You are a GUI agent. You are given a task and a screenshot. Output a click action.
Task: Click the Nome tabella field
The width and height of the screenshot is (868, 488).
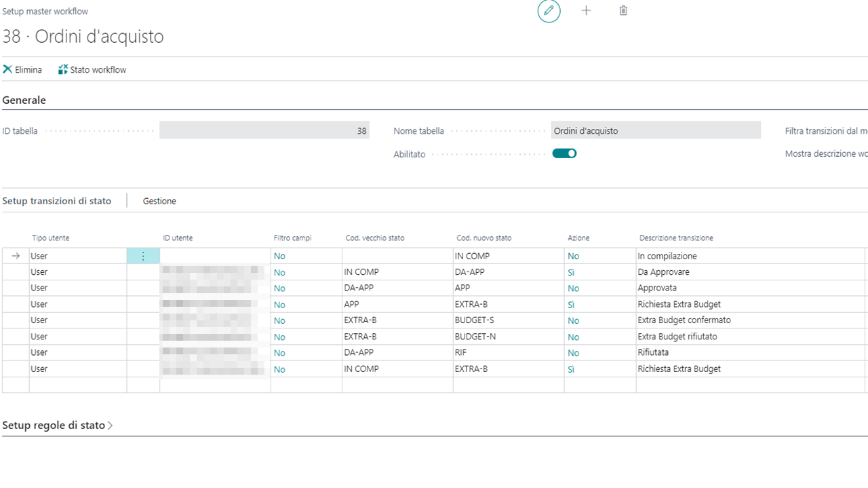655,130
